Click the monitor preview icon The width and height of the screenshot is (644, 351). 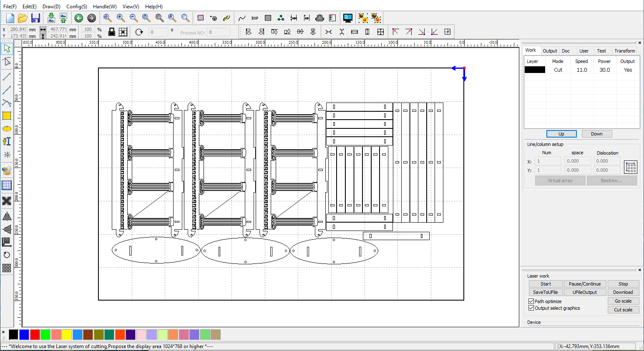[x=347, y=18]
